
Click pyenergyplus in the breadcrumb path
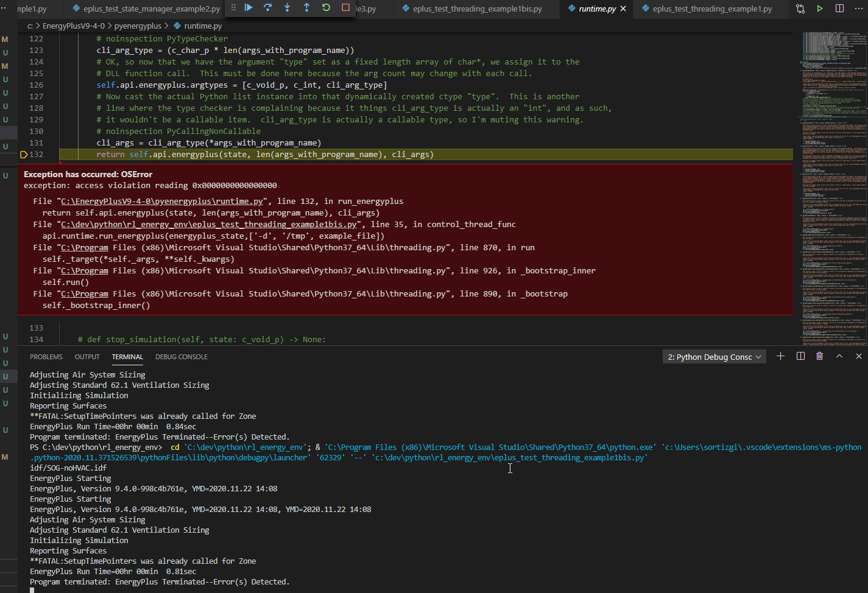(138, 26)
